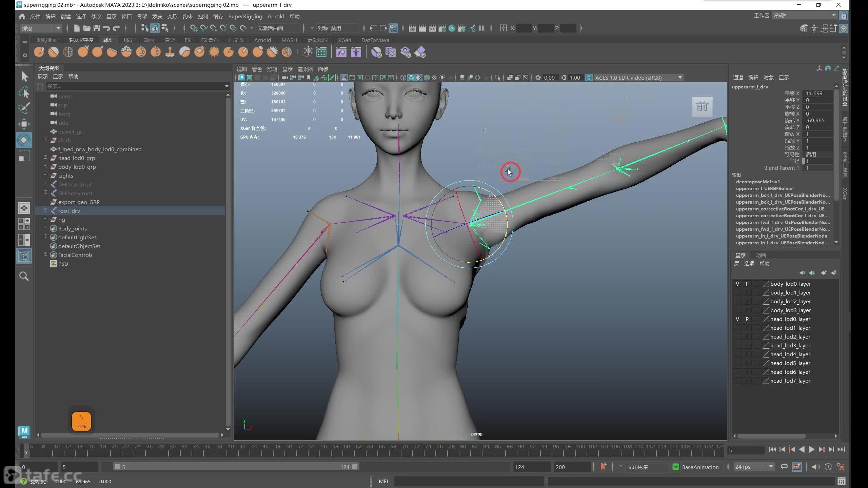This screenshot has height=488, width=868.
Task: Toggle the loop playback icon
Action: click(784, 467)
